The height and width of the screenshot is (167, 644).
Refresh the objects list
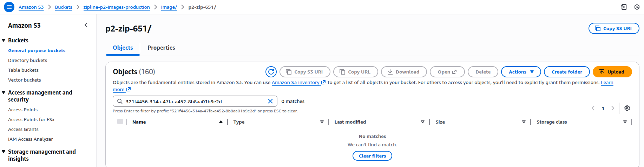point(271,72)
